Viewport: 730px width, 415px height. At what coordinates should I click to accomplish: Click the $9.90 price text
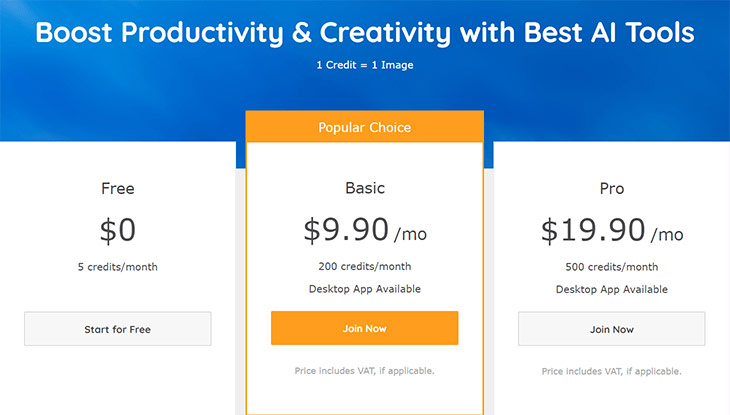[x=346, y=229]
